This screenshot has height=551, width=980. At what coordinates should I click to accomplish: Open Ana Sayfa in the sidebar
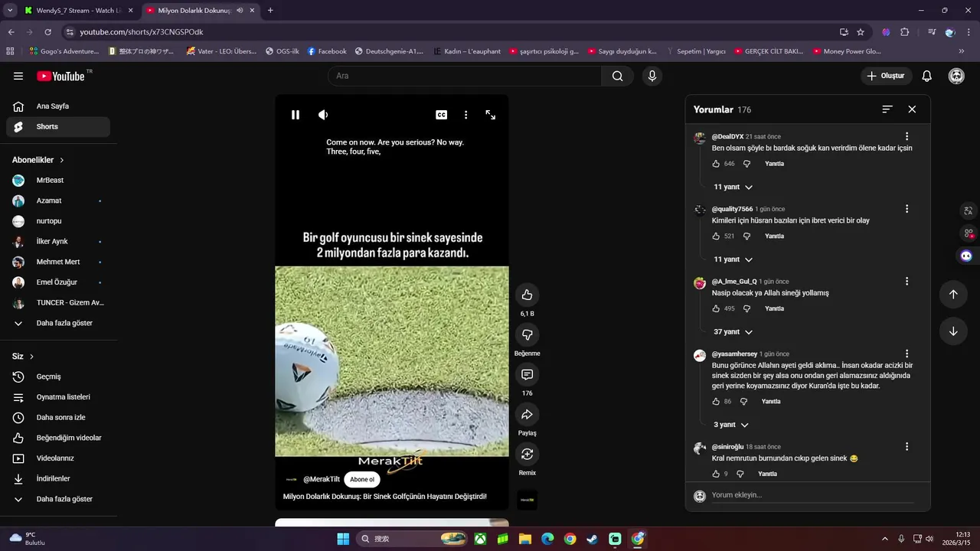coord(58,106)
